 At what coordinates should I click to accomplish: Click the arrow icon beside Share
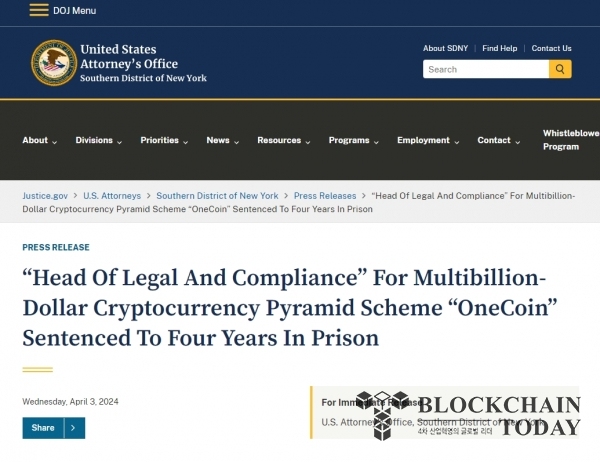tap(74, 428)
